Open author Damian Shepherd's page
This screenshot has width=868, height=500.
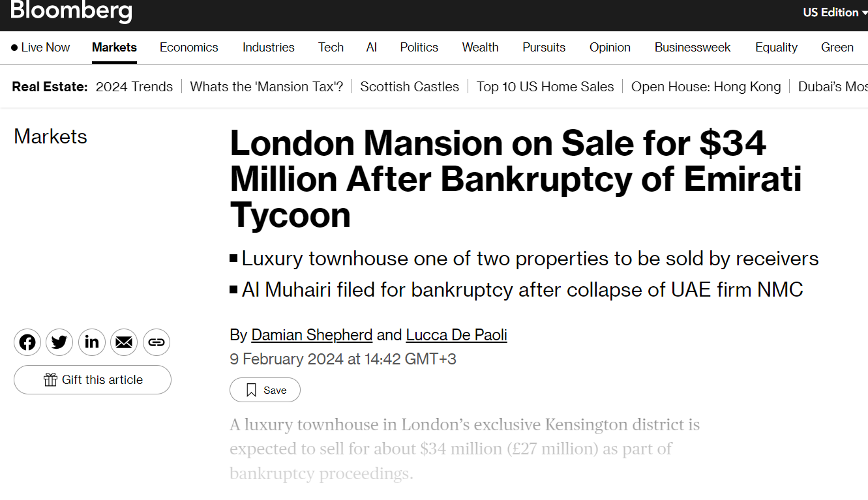pyautogui.click(x=312, y=335)
